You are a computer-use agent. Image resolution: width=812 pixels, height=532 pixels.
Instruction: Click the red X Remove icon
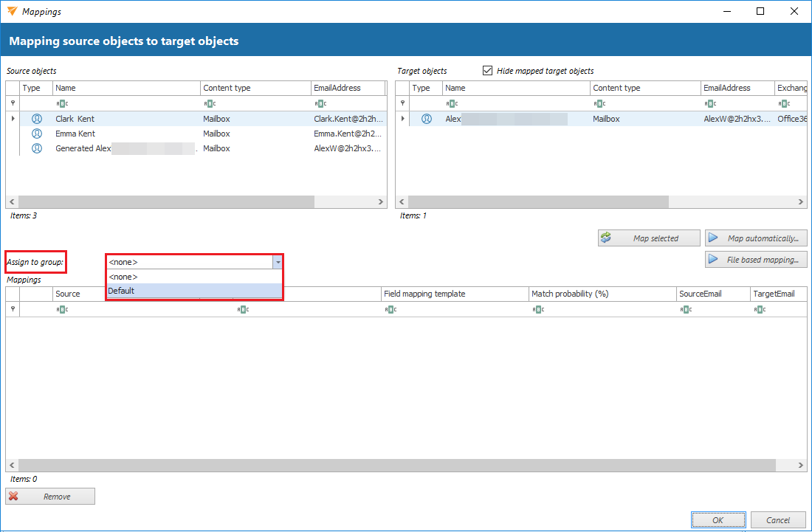(x=13, y=497)
